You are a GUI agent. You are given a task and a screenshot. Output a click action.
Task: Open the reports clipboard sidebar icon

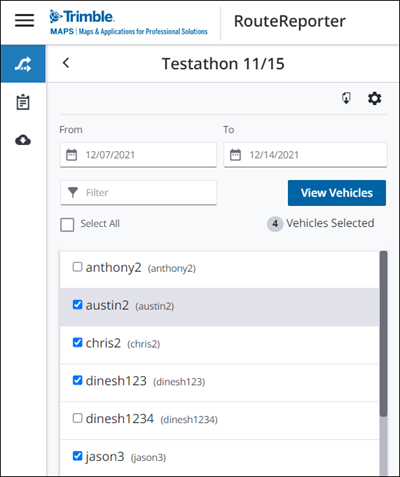pos(23,102)
